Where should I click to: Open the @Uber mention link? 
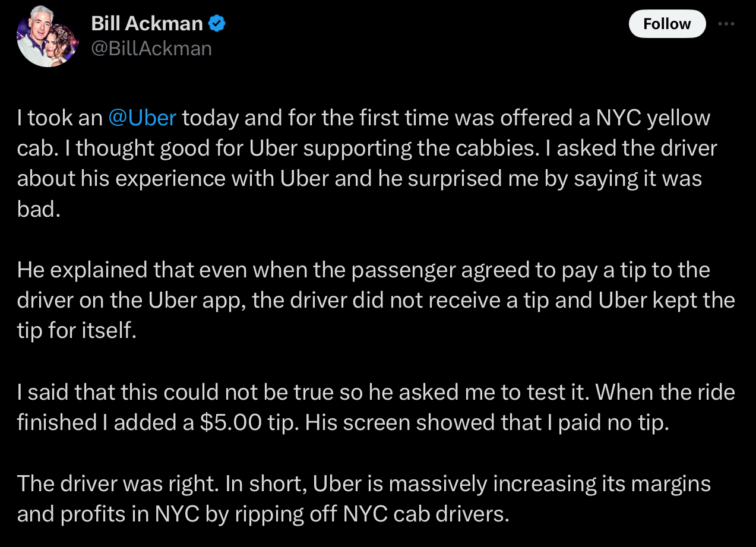(x=143, y=118)
